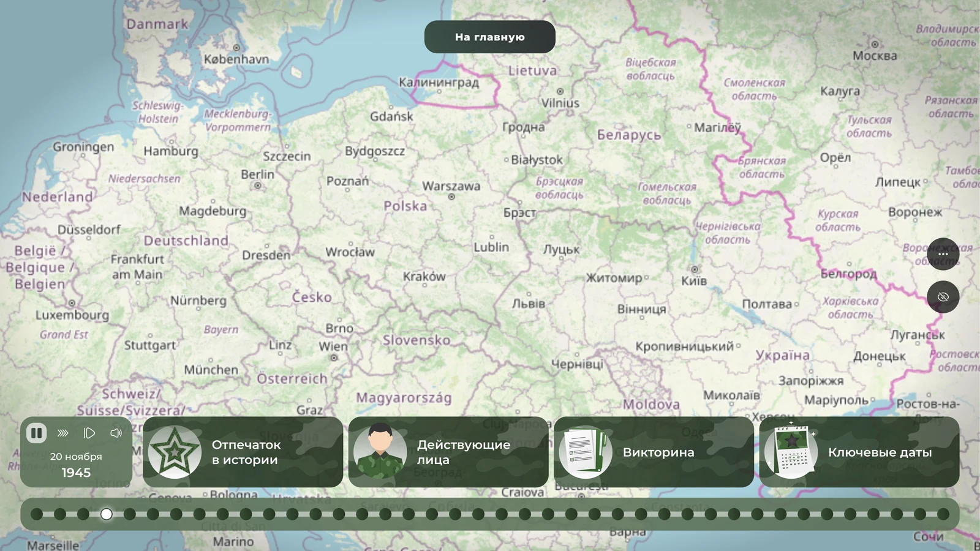
Task: Open the Отпечаток в истории card
Action: click(243, 452)
